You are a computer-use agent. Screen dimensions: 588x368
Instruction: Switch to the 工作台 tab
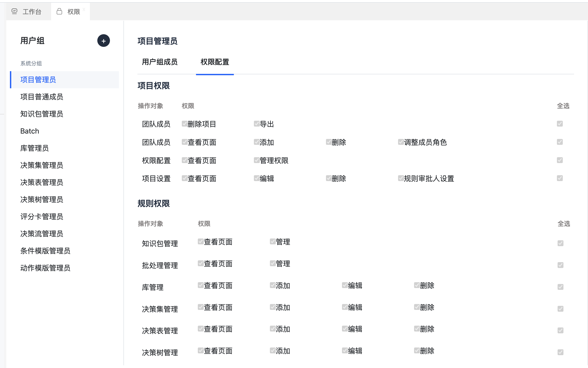[32, 11]
